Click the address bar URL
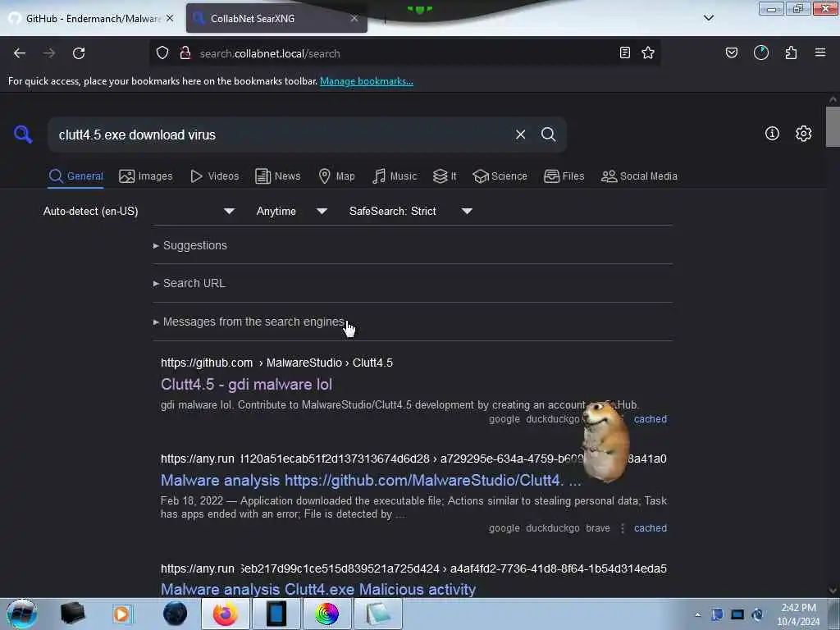 point(269,53)
